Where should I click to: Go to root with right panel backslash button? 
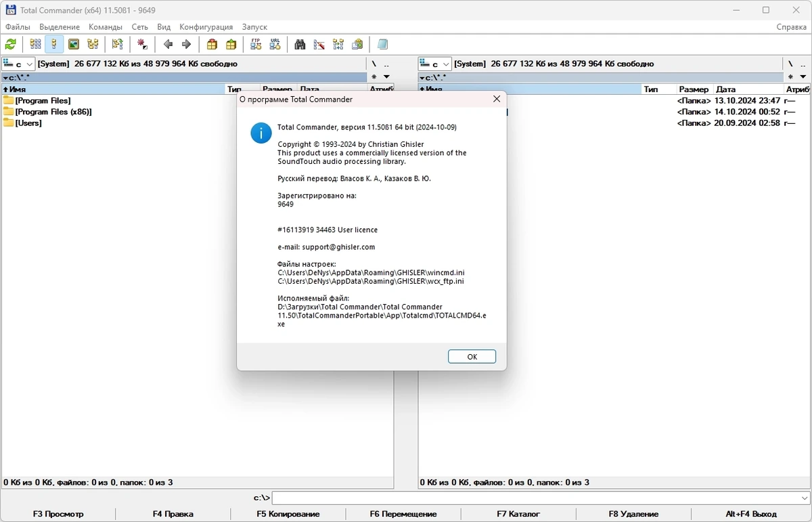pos(790,64)
